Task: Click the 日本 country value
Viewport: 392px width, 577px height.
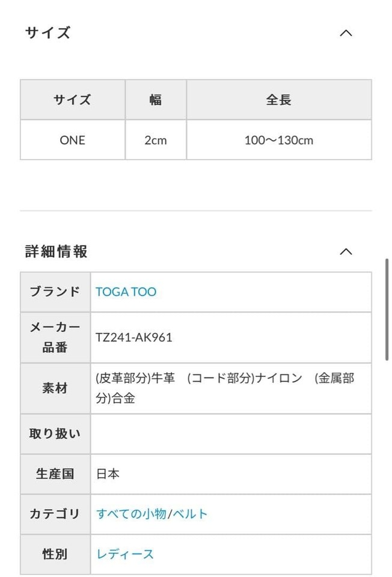Action: point(108,474)
